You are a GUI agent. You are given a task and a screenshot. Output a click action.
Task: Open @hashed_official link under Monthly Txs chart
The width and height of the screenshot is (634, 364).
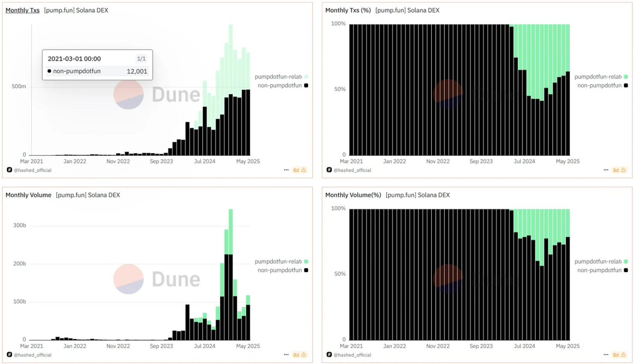click(x=34, y=170)
